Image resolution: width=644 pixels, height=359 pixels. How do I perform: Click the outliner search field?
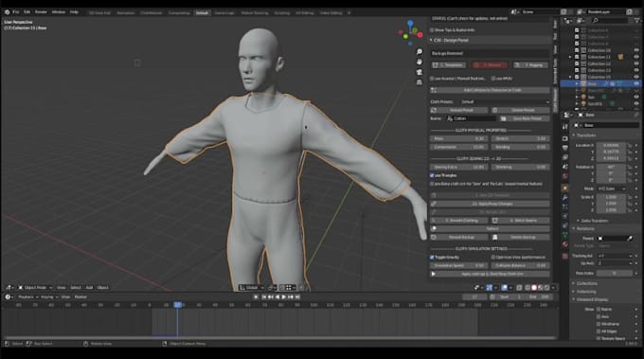611,20
